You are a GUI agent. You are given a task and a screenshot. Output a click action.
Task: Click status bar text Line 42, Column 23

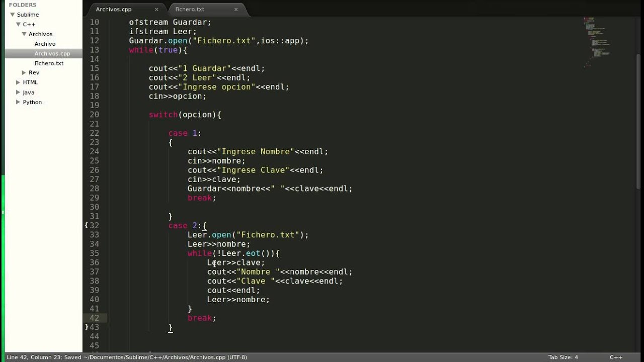pyautogui.click(x=38, y=357)
